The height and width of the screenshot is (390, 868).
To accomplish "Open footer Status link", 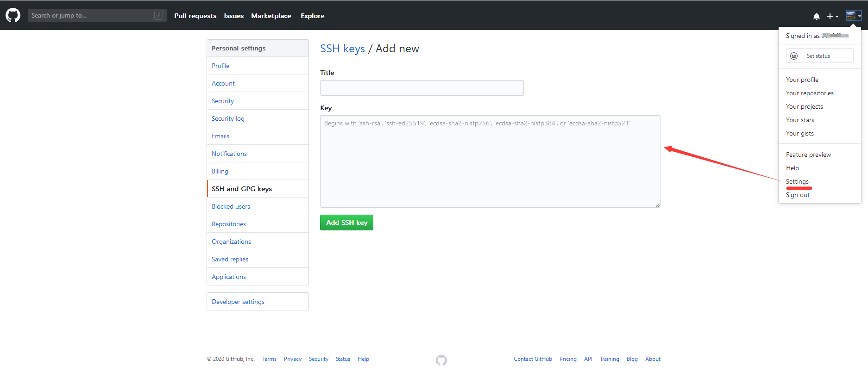I will click(343, 359).
